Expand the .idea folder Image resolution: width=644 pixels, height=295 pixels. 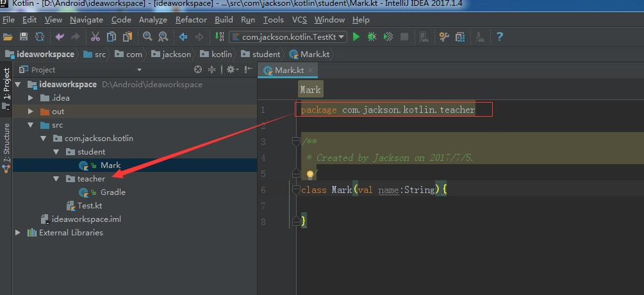click(x=30, y=98)
